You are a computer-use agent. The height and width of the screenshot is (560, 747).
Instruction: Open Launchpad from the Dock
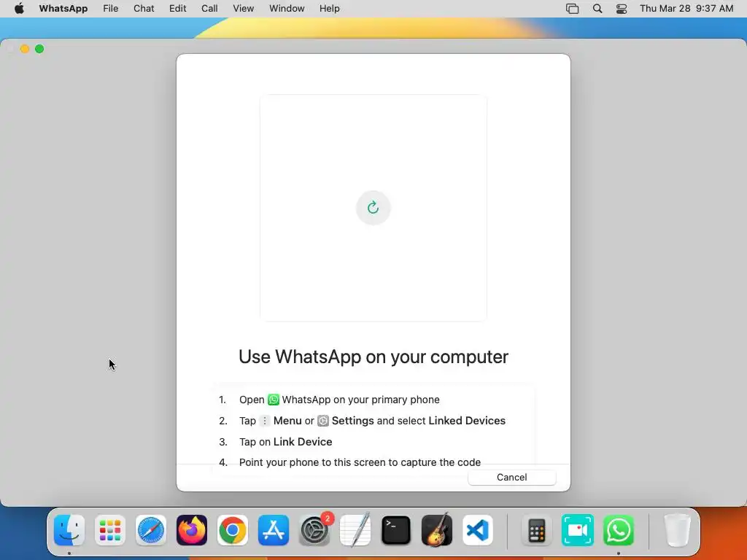coord(110,530)
